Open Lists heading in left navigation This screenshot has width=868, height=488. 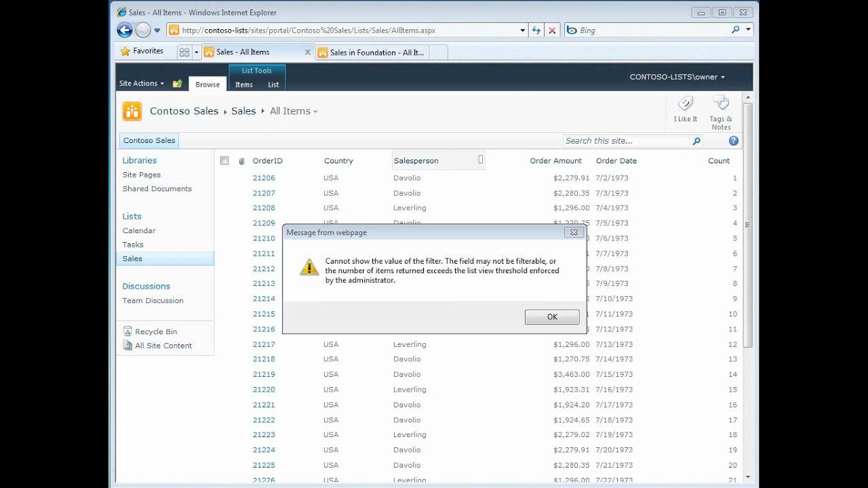[x=132, y=216]
